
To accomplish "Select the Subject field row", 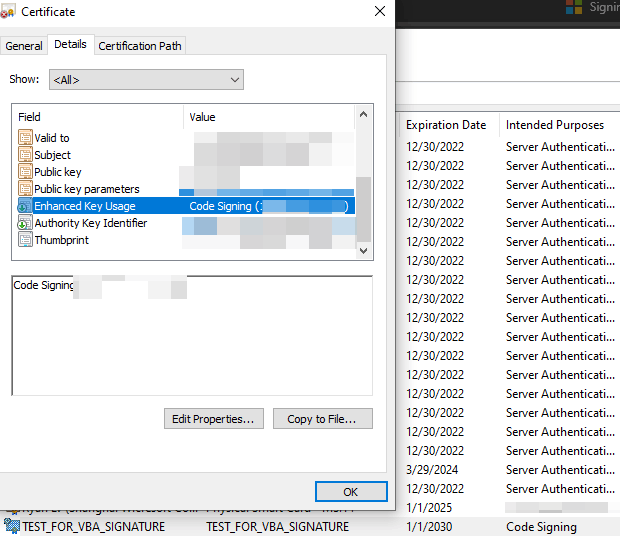I will [x=186, y=155].
